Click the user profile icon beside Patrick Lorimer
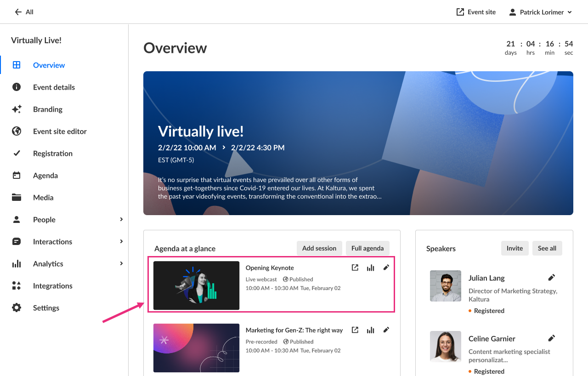 coord(513,12)
